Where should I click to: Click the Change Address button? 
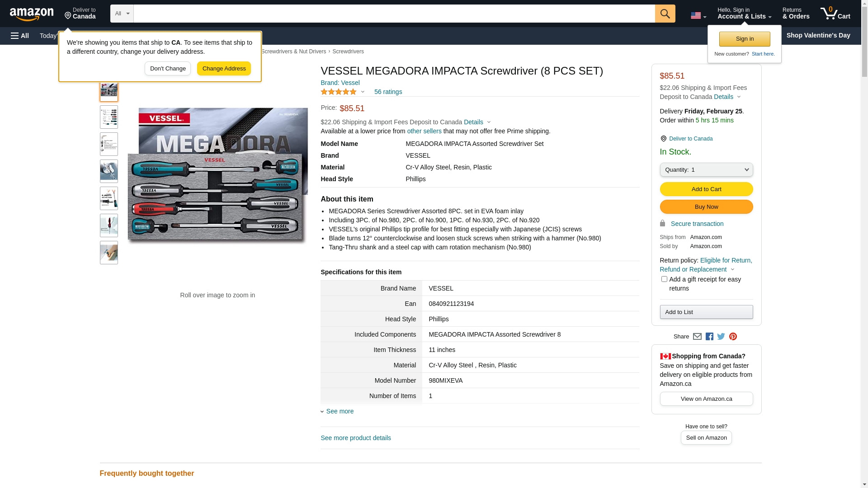[x=224, y=69]
